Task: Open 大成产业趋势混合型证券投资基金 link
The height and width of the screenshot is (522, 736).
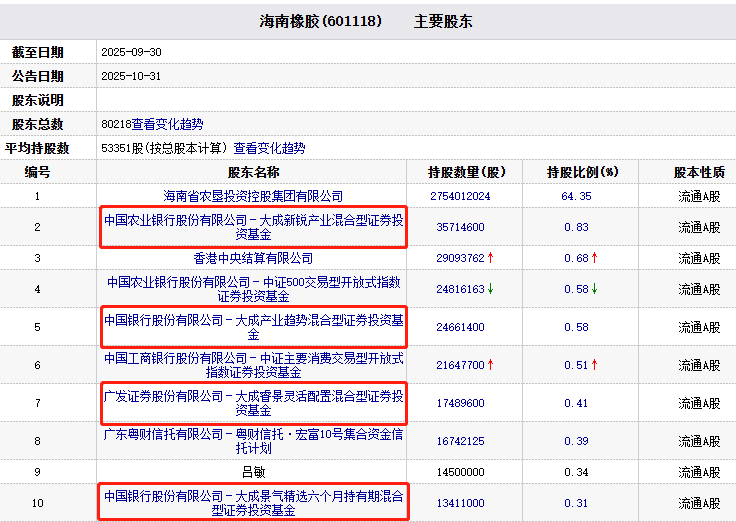Action: pyautogui.click(x=253, y=327)
